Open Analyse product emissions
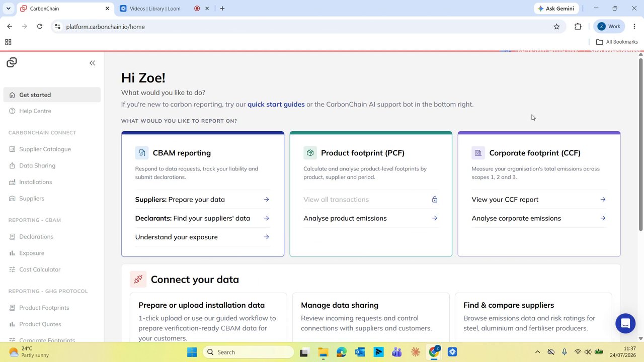Viewport: 644px width, 362px height. coord(371,218)
